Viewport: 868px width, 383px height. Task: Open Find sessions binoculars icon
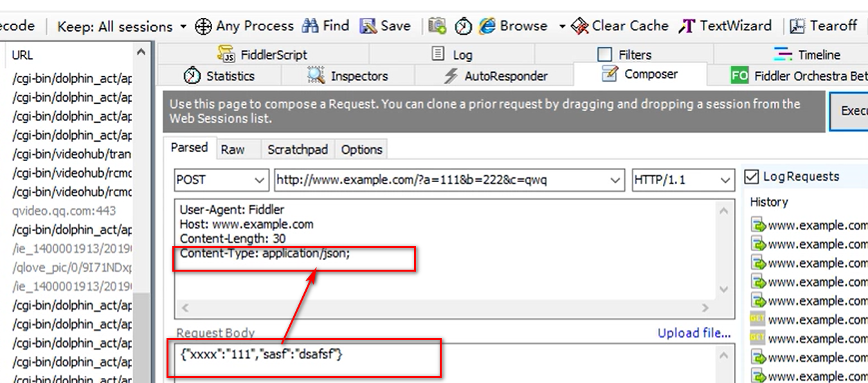(311, 26)
